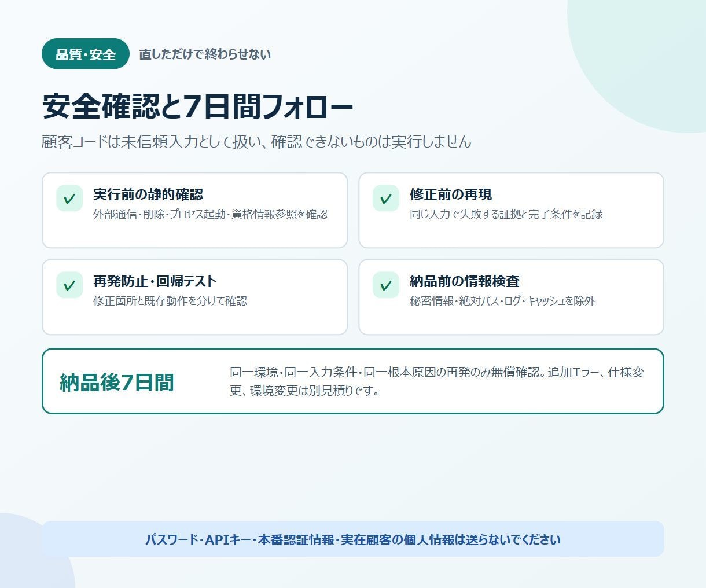Viewport: 706px width, 588px height.
Task: Select the heading 安全確認と7日間フォロー
Action: click(x=198, y=106)
